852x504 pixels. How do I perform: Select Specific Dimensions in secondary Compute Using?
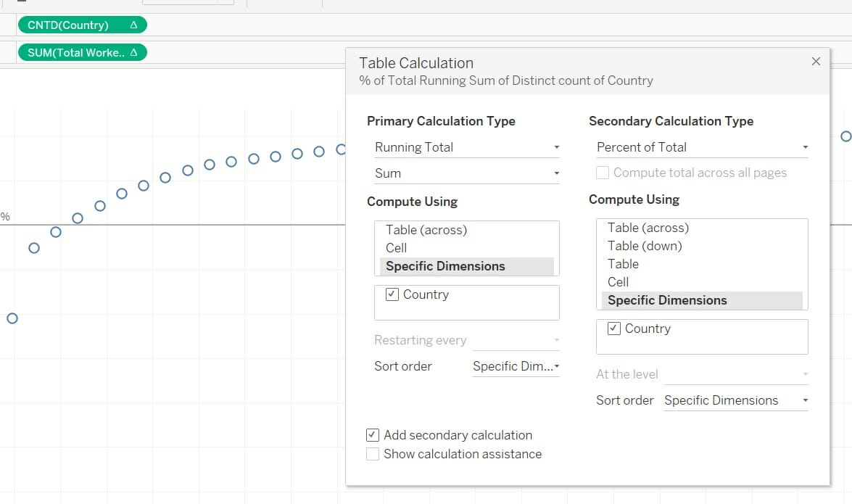coord(667,299)
